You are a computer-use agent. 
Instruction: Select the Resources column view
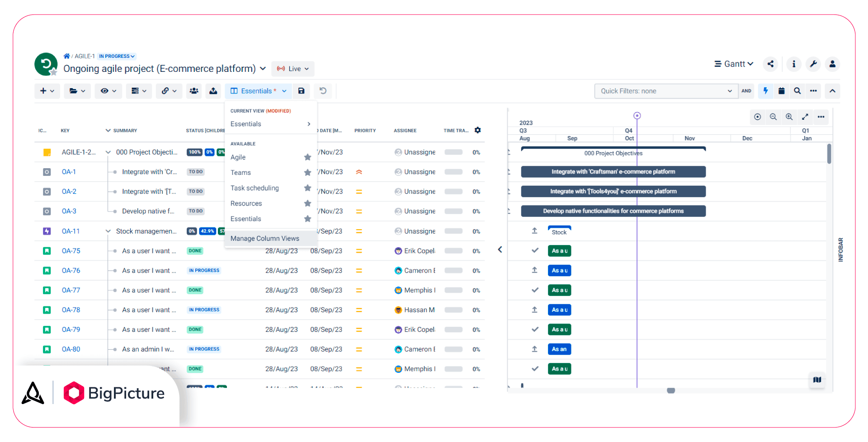point(246,203)
